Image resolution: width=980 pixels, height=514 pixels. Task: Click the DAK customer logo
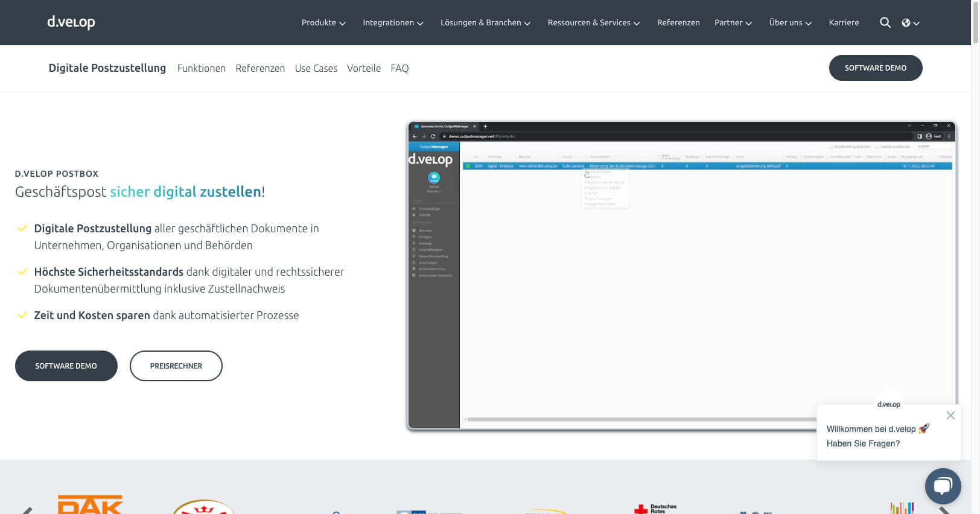pos(90,504)
